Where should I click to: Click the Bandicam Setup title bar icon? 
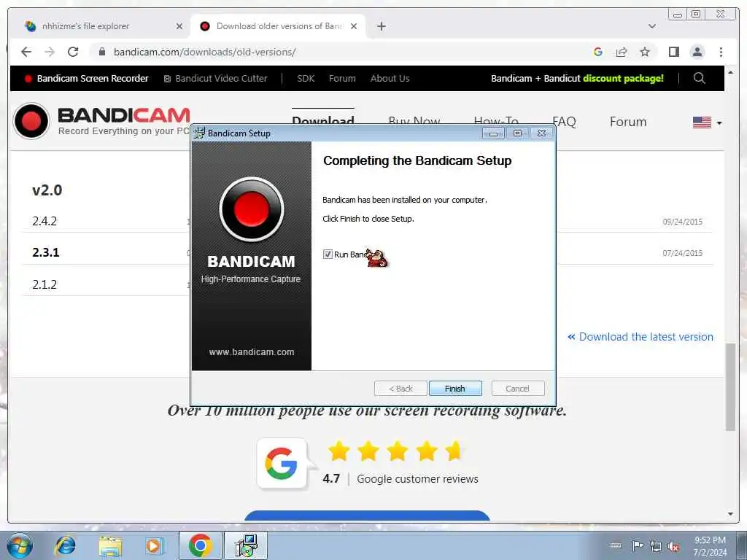(x=199, y=133)
